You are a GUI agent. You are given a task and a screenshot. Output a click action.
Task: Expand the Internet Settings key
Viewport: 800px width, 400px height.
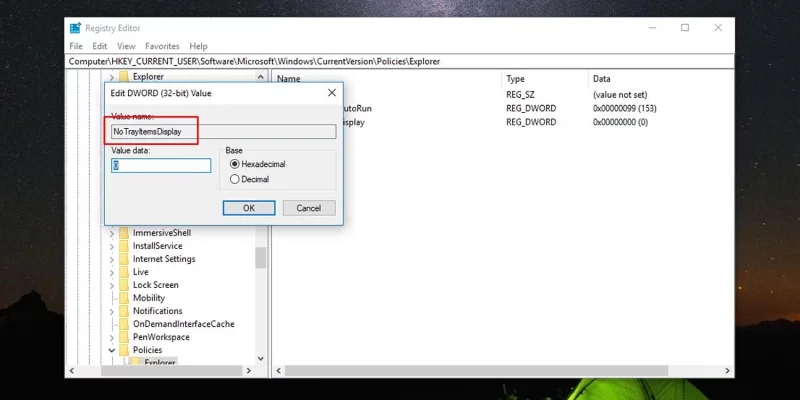click(112, 259)
